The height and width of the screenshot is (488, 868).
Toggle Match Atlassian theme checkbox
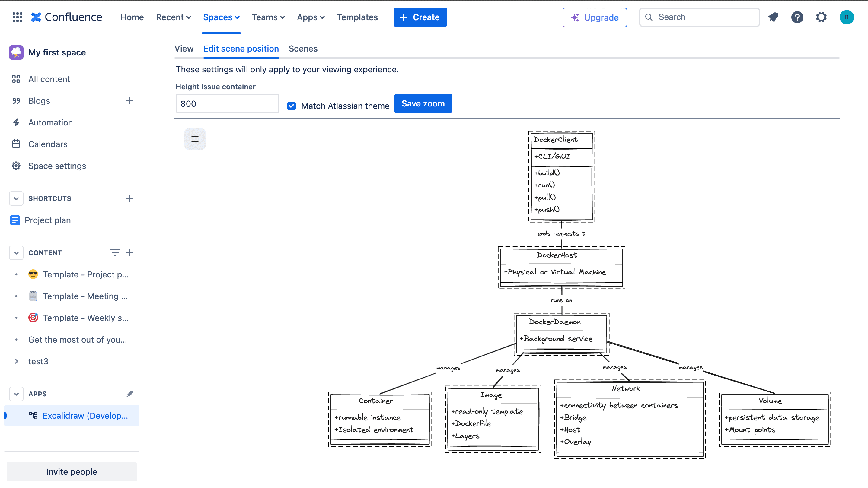[292, 106]
